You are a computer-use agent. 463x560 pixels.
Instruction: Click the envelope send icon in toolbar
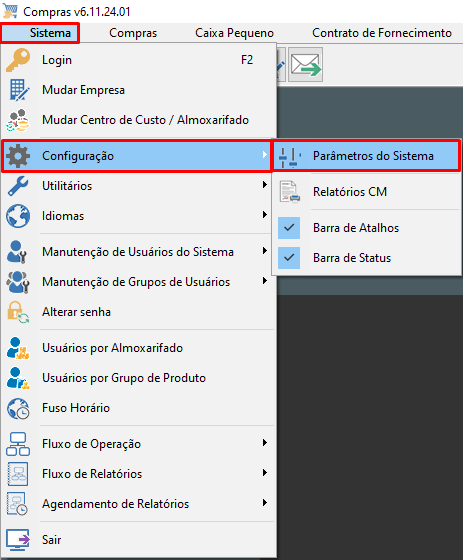(x=306, y=65)
